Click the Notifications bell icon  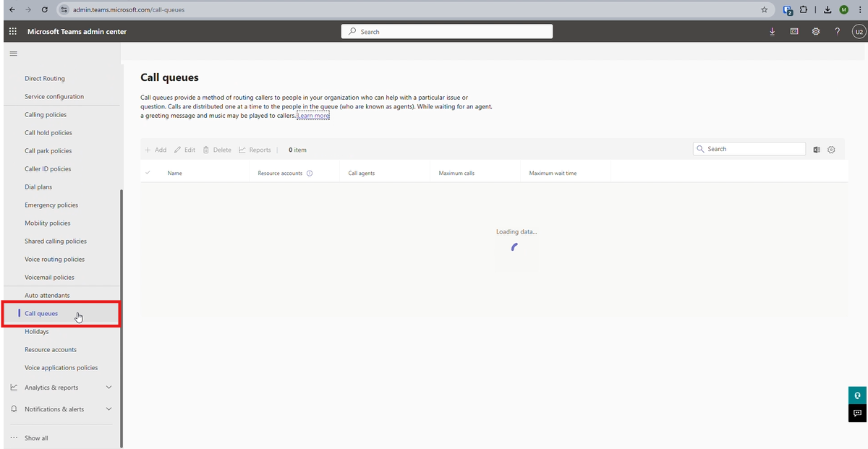point(14,409)
